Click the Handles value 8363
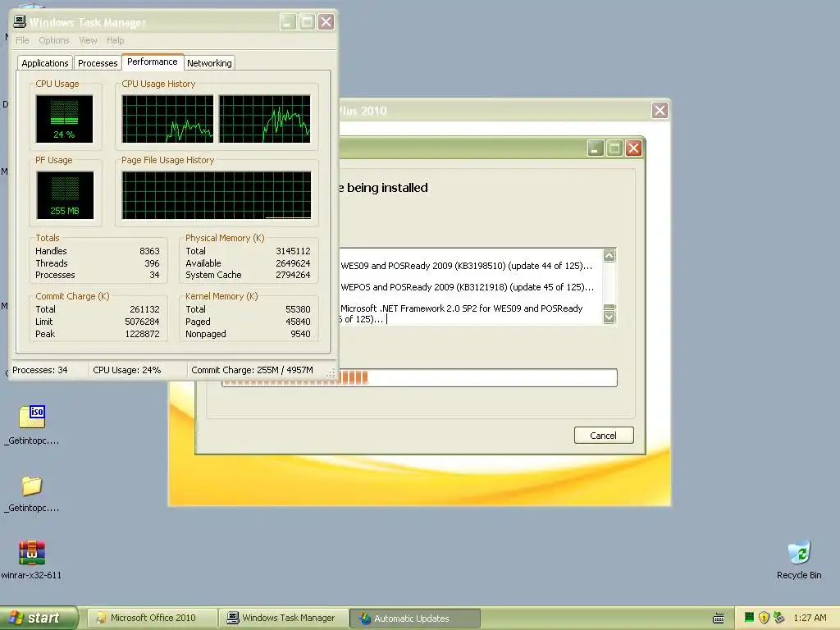 pyautogui.click(x=149, y=251)
